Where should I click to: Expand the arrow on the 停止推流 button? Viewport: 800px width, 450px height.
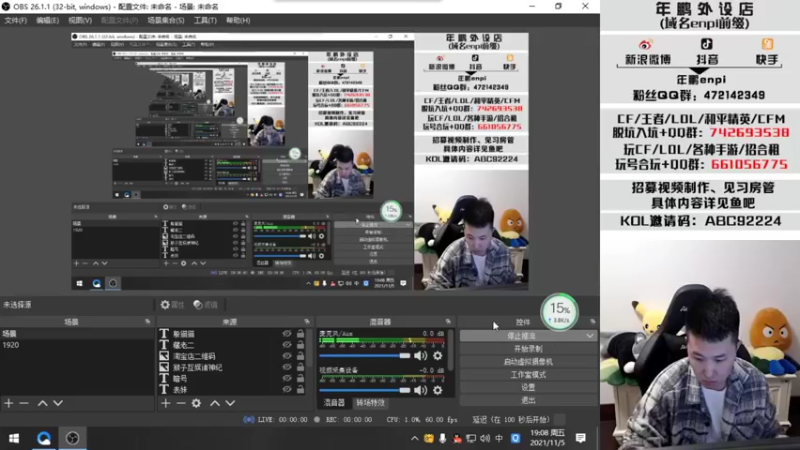[x=590, y=336]
